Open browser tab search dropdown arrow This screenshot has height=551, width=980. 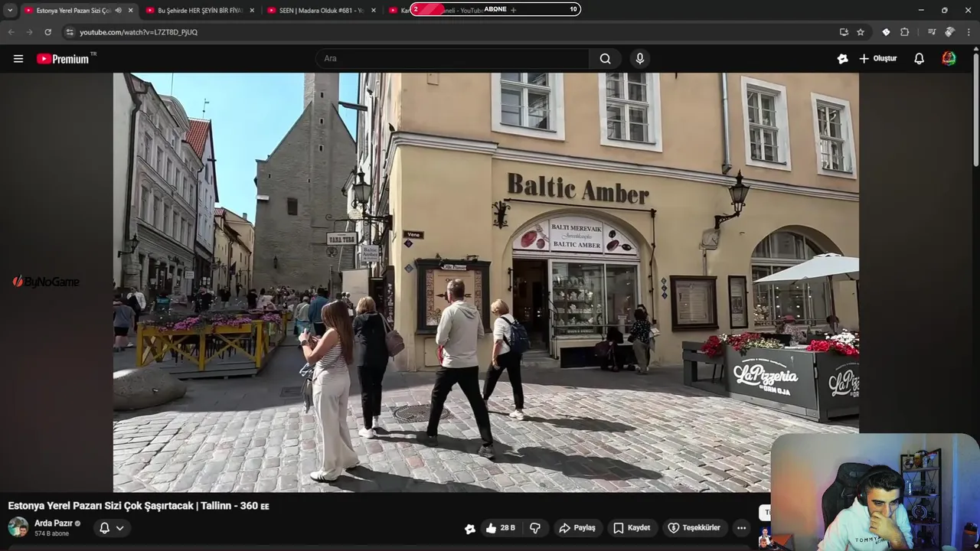(10, 11)
